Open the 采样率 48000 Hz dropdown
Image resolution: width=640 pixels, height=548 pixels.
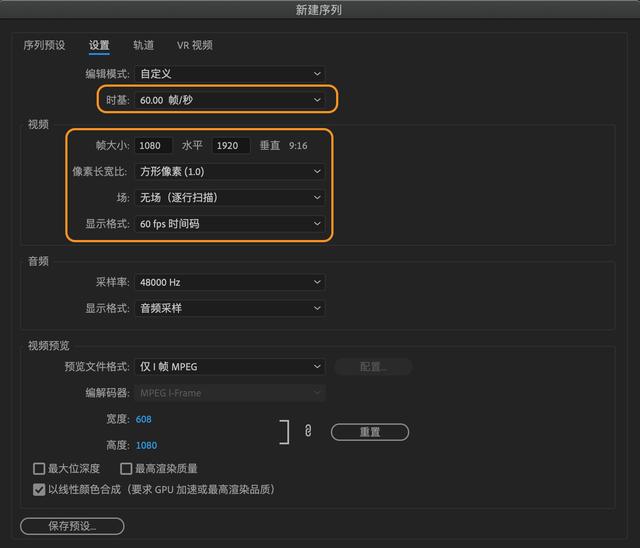[230, 282]
